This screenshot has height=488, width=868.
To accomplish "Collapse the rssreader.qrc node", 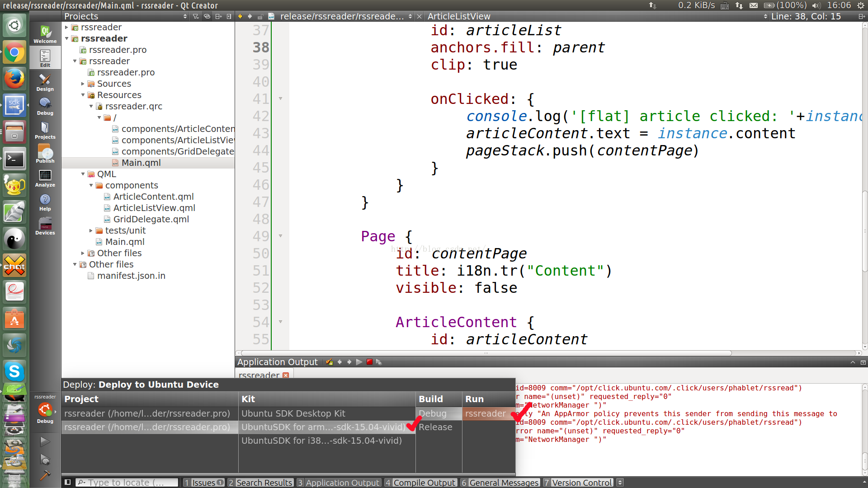I will (x=91, y=106).
